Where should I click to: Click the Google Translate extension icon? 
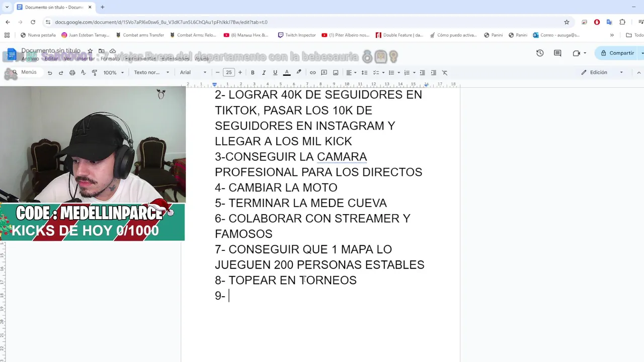pos(609,22)
